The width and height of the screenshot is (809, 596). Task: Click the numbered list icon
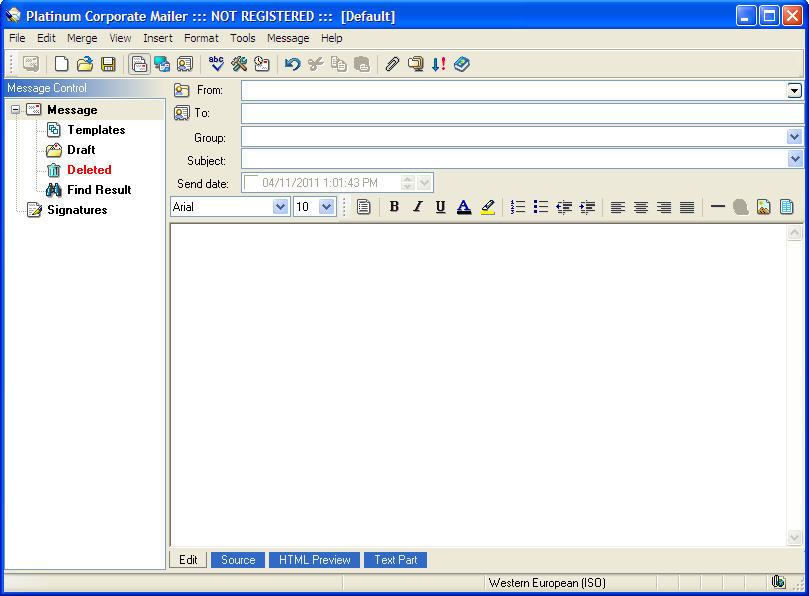tap(518, 207)
